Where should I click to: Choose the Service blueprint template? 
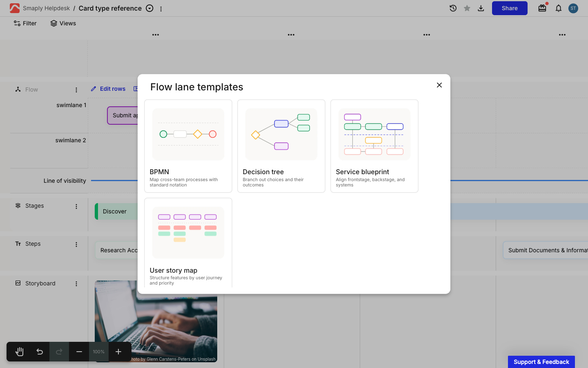coord(374,146)
